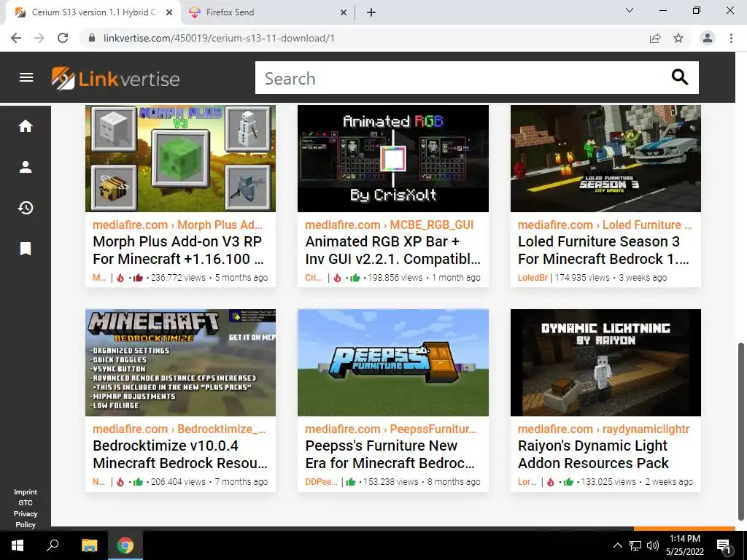
Task: Select the Cerium S13 version 1.1 tab
Action: (x=93, y=12)
